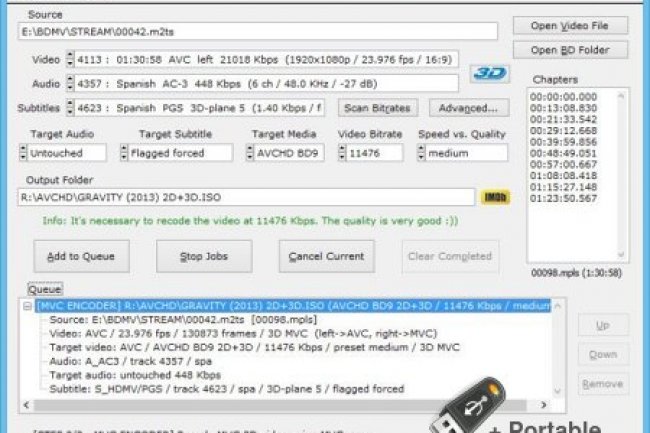Adjust Target Audio Untouched spinner
The image size is (650, 433).
(23, 153)
